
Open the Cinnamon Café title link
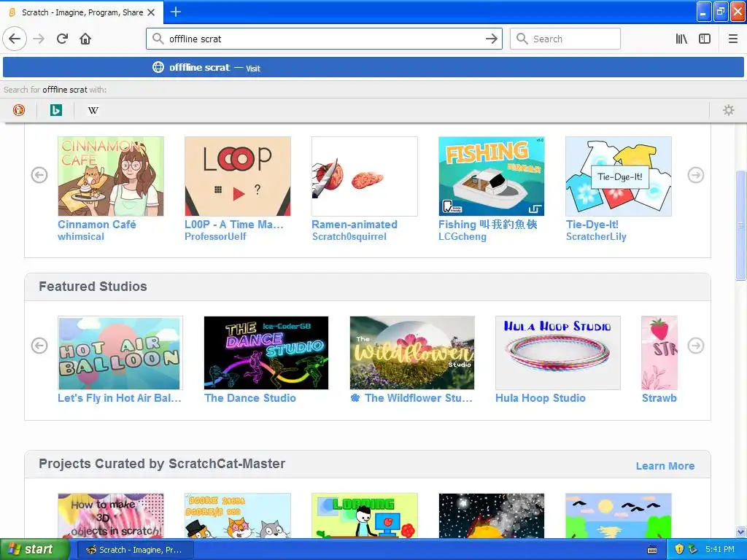tap(97, 225)
